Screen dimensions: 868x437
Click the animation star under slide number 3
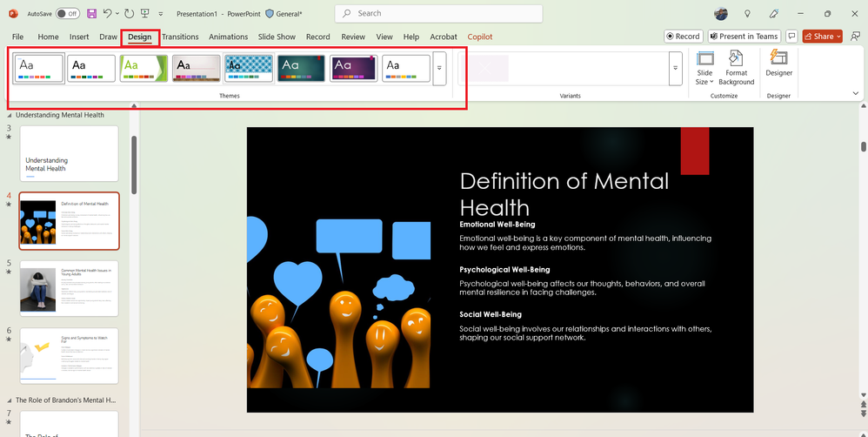point(9,137)
